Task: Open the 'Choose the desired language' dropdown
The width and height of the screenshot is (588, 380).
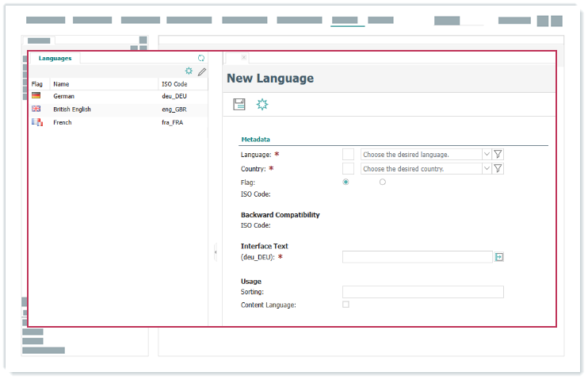Action: [x=426, y=155]
